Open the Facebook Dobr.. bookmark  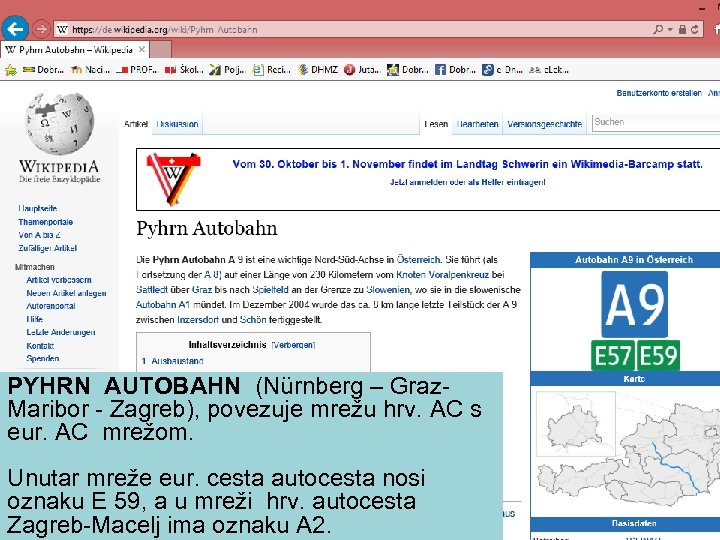(455, 70)
